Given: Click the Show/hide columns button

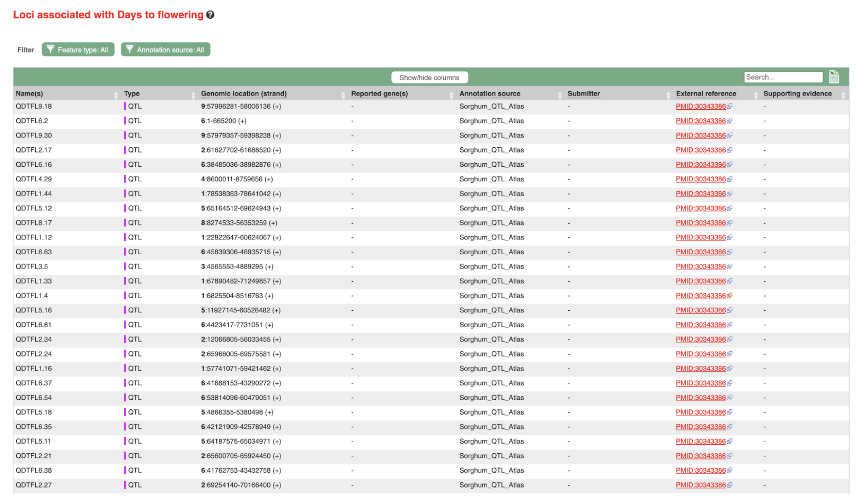Looking at the screenshot, I should (x=429, y=77).
